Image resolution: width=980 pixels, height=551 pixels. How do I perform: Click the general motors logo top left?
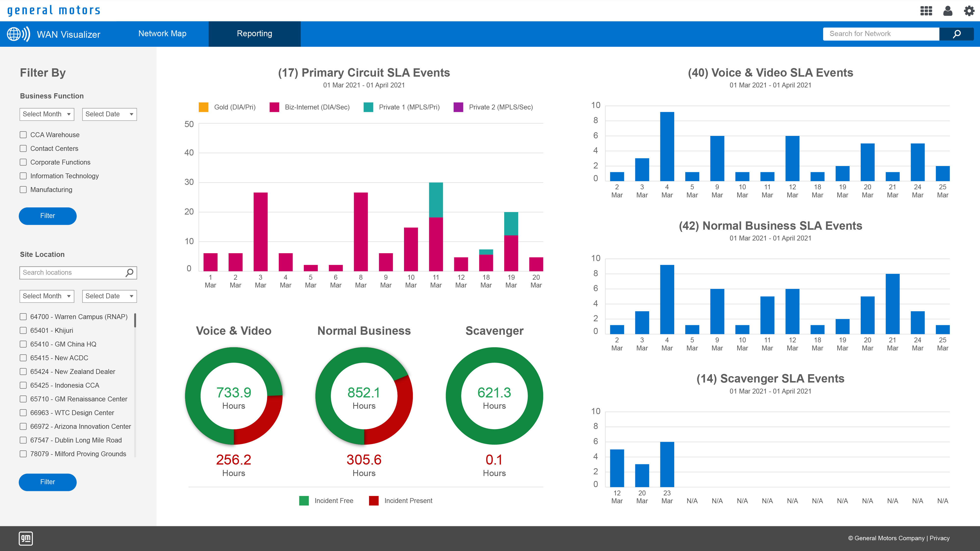(x=54, y=10)
